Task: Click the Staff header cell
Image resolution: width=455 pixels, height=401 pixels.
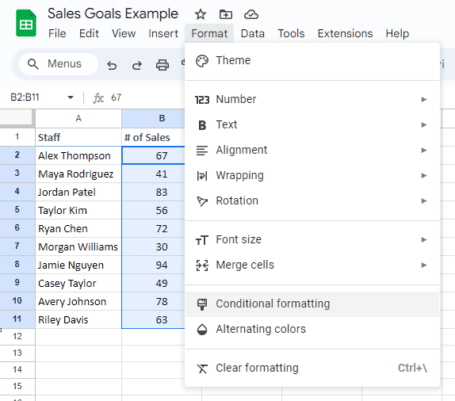Action: 78,137
